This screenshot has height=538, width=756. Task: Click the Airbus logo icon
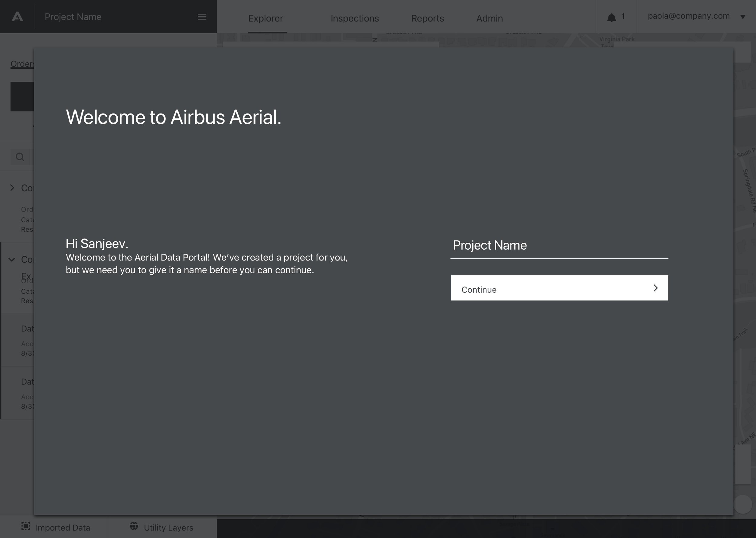tap(17, 16)
